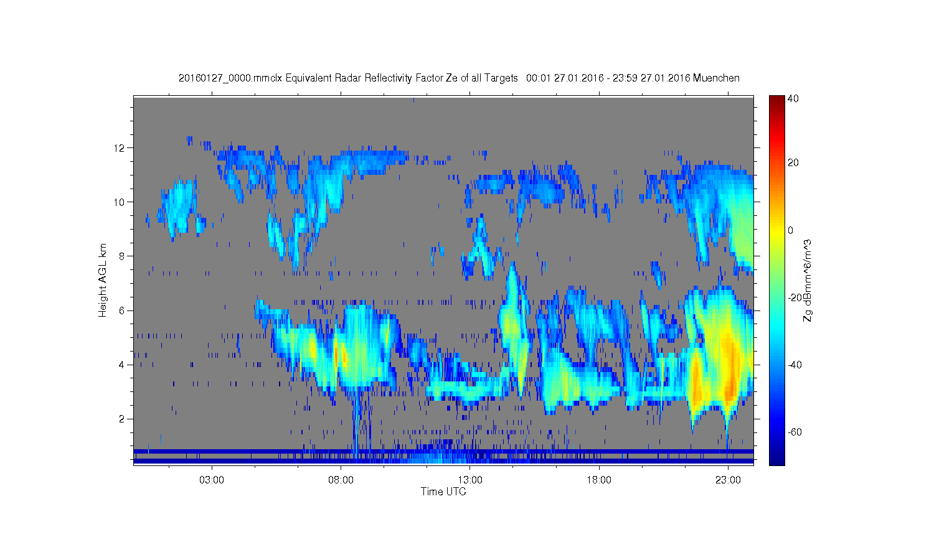
Task: Click the height tick label 8
Action: coord(122,256)
